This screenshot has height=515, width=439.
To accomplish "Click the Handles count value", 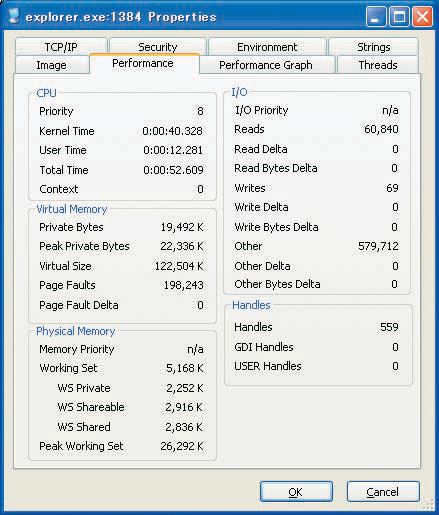I will point(389,327).
